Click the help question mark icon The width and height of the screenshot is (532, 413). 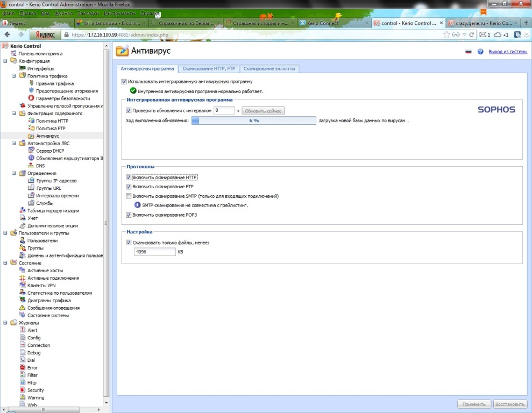[x=480, y=52]
